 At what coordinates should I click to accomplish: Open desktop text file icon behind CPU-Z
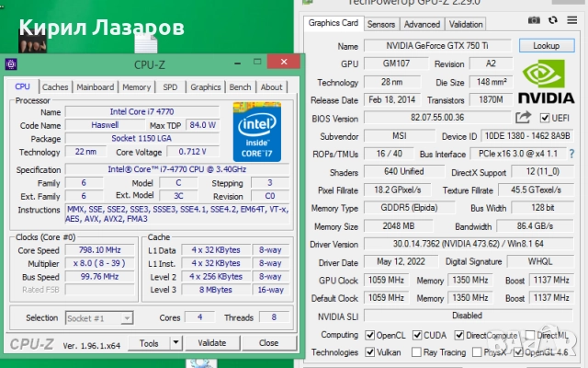click(146, 44)
